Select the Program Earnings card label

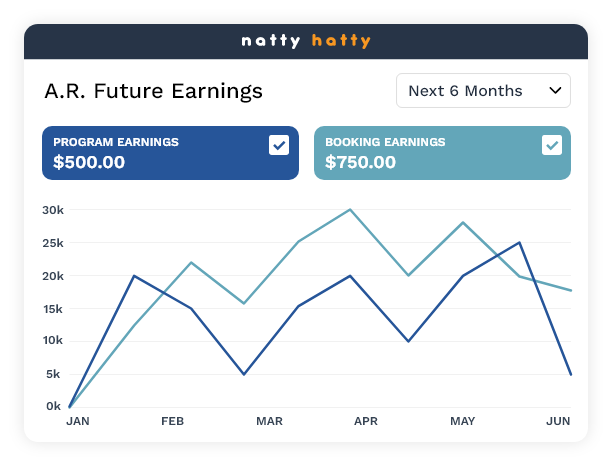(116, 142)
